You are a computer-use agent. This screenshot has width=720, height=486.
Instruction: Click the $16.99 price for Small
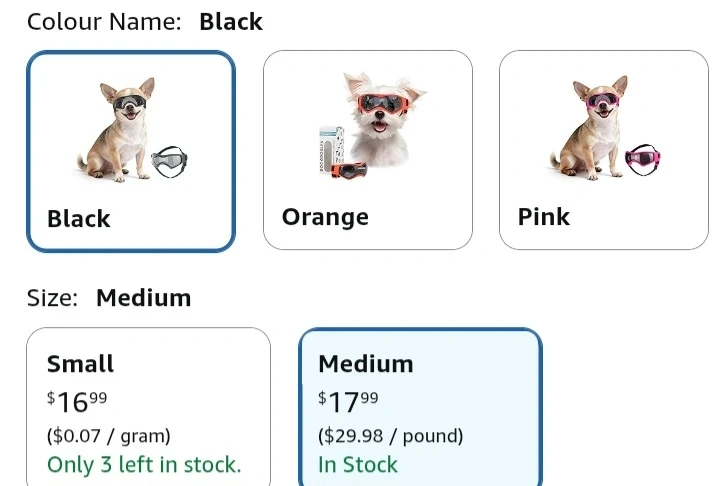click(77, 402)
